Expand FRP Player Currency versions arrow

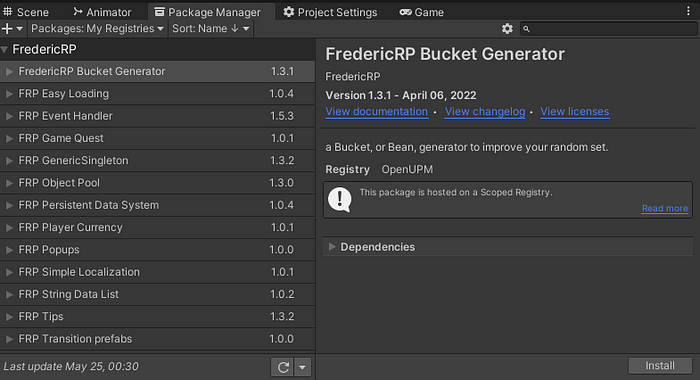click(x=9, y=228)
